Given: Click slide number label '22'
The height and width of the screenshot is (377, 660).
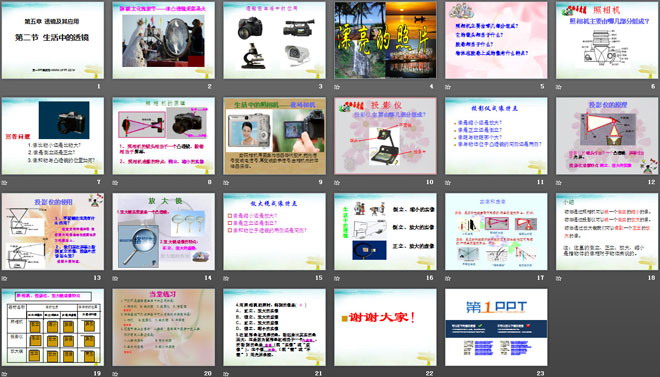Looking at the screenshot, I should [x=429, y=373].
